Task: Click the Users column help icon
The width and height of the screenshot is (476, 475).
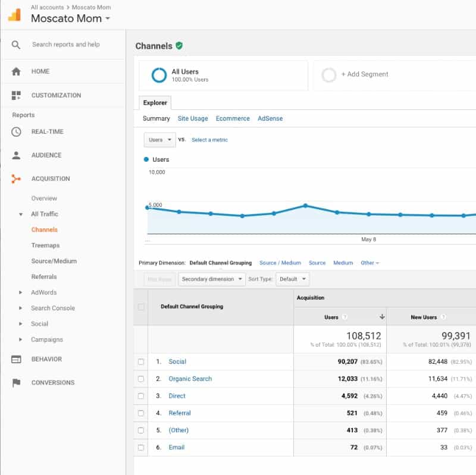Action: (345, 317)
